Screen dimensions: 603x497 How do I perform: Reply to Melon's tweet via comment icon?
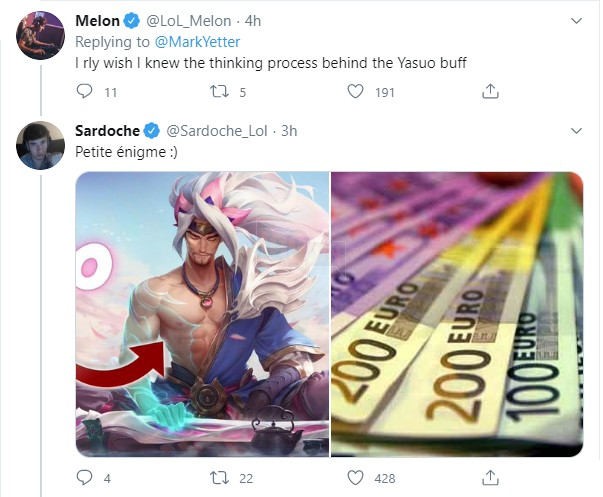tap(84, 91)
